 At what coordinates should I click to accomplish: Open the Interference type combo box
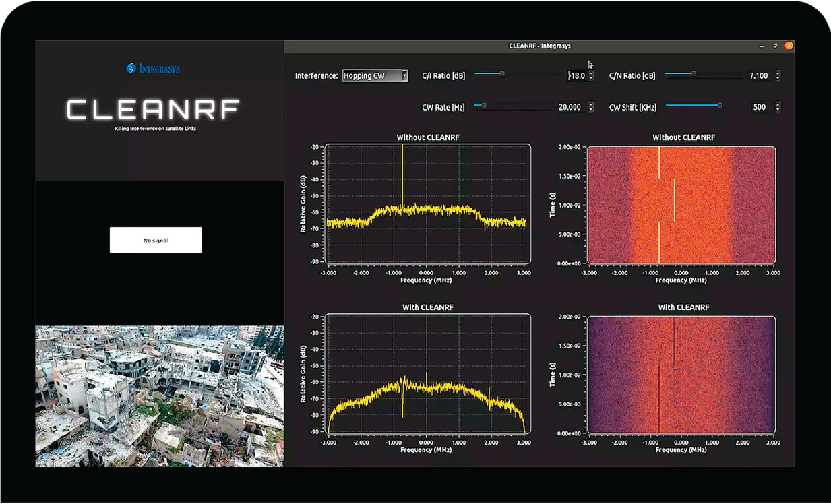[x=375, y=76]
